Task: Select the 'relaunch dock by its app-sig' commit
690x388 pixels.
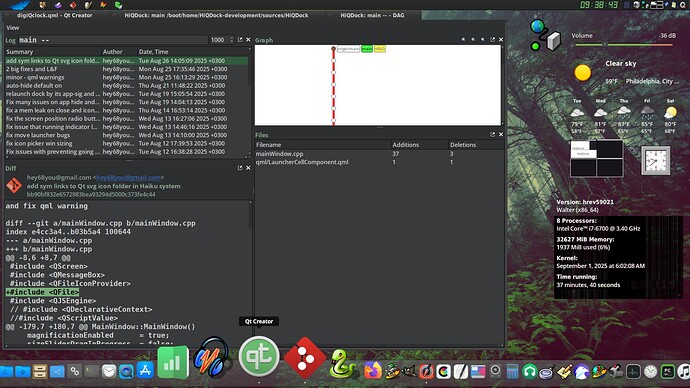Action: coord(127,94)
